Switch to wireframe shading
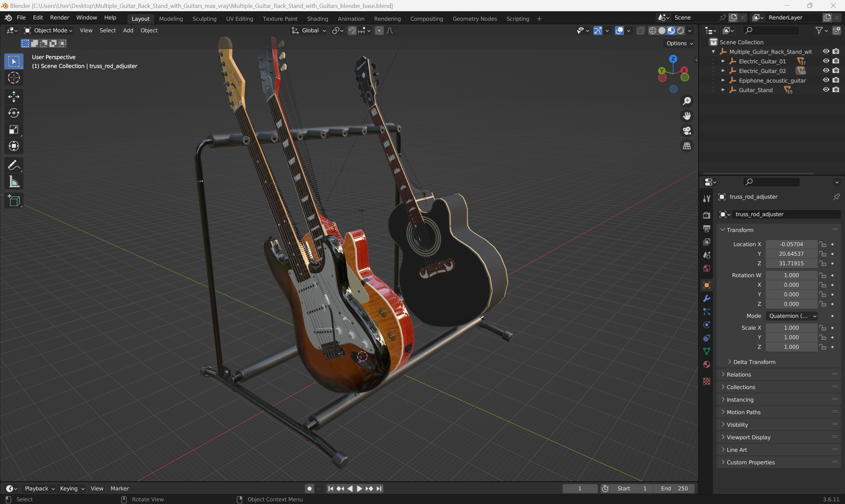Viewport: 845px width, 504px height. (652, 31)
